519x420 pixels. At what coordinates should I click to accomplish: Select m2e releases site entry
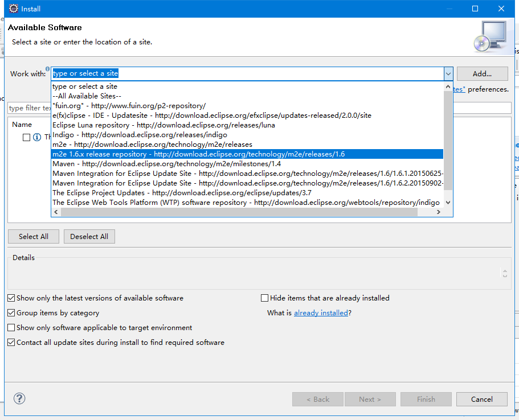247,145
